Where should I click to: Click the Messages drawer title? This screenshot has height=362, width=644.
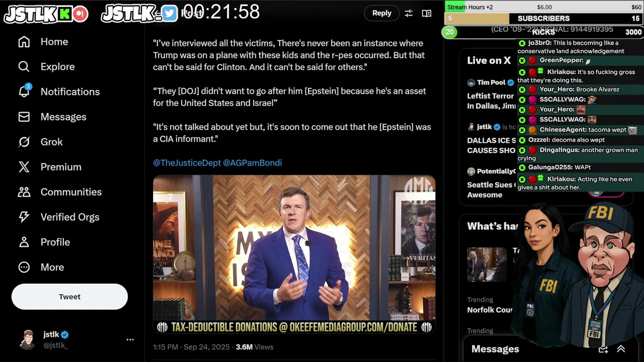(x=495, y=349)
